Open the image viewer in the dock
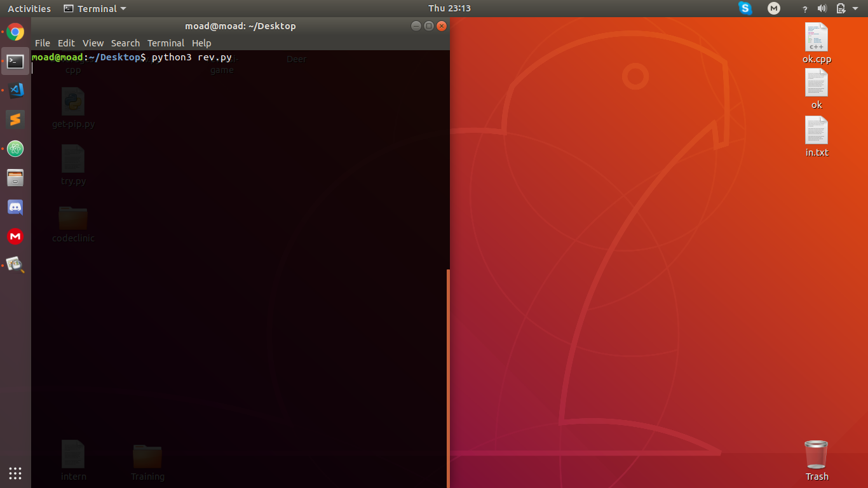868x488 pixels. point(15,265)
